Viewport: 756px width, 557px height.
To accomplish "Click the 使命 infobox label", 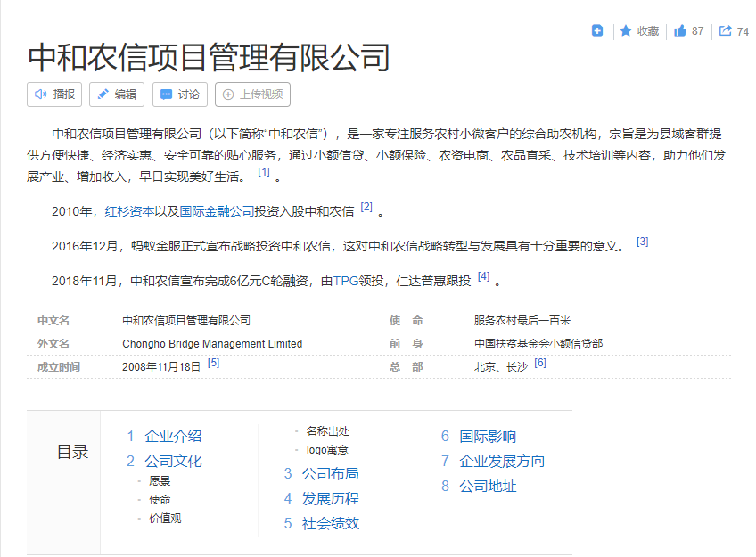I will (406, 321).
